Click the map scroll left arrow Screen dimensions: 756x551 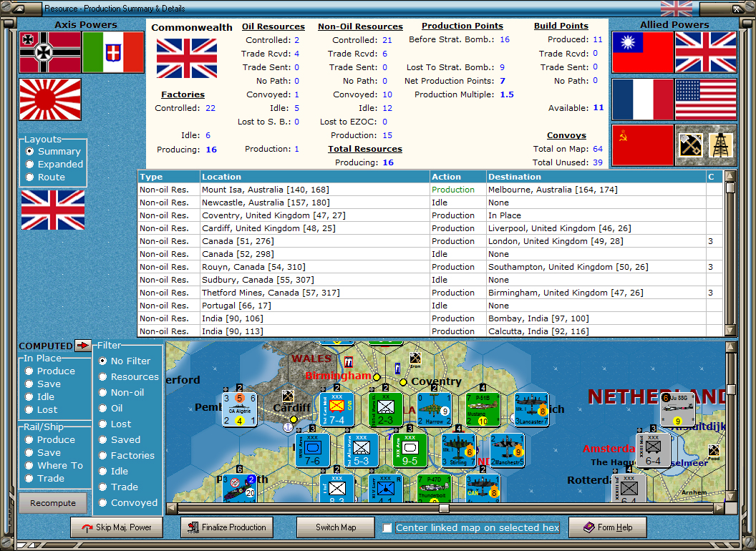pyautogui.click(x=172, y=508)
